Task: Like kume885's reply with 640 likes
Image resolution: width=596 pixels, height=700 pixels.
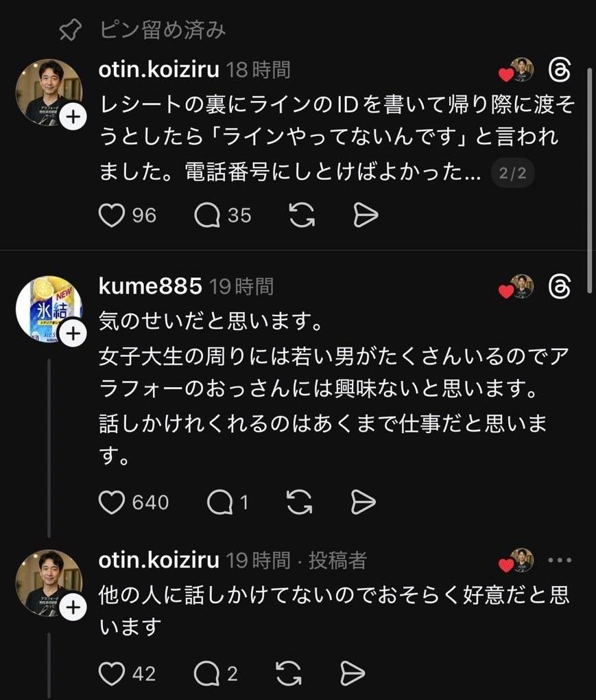Action: 111,502
